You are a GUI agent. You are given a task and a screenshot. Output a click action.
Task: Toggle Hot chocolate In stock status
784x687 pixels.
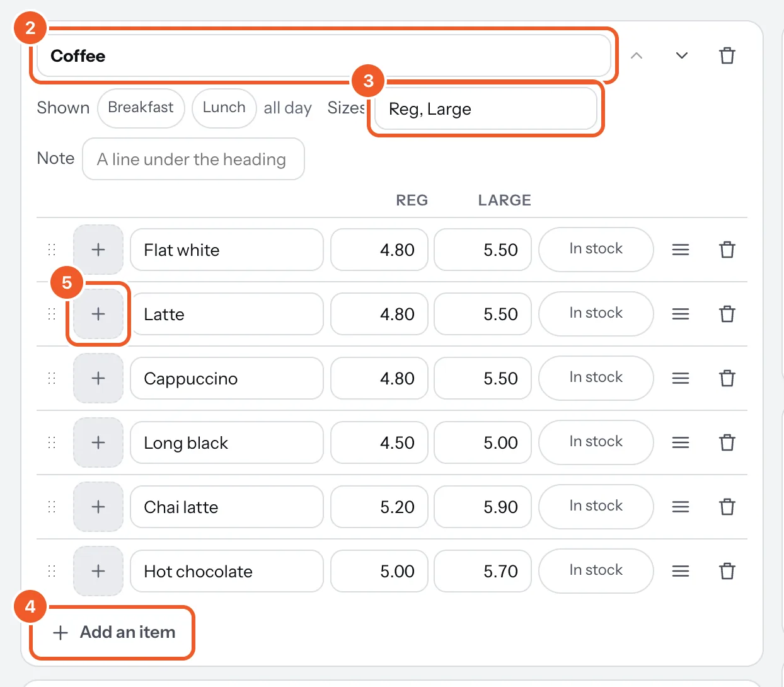click(596, 571)
